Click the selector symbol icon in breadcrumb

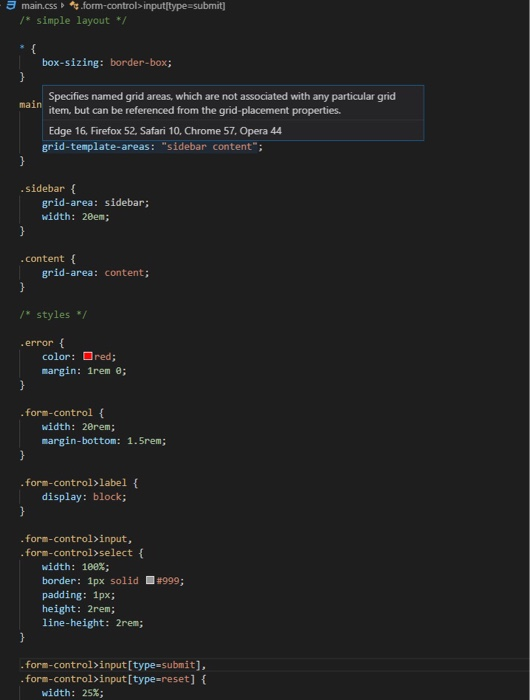[74, 6]
